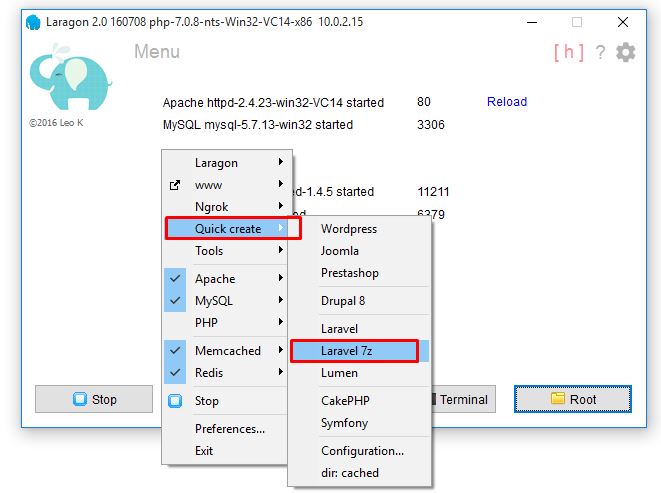
Task: Click the Stop button at bottom left
Action: coord(94,399)
